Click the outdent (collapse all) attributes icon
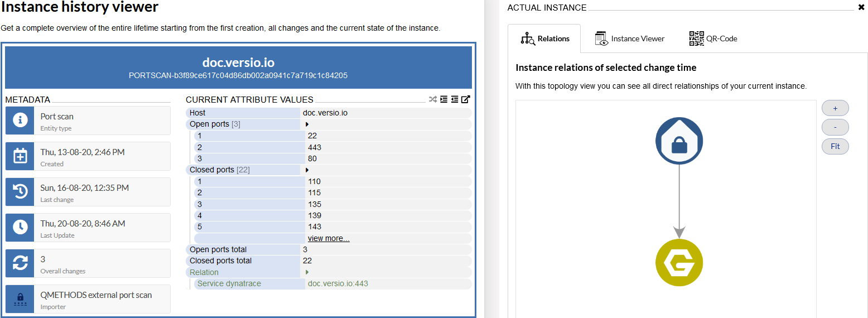The width and height of the screenshot is (868, 318). click(455, 99)
